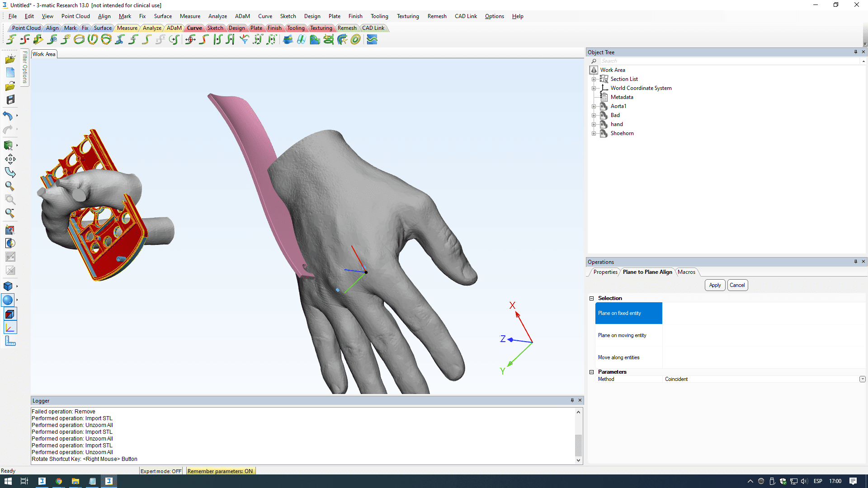This screenshot has width=868, height=488.
Task: Click the first curve tool icon
Action: [12, 40]
